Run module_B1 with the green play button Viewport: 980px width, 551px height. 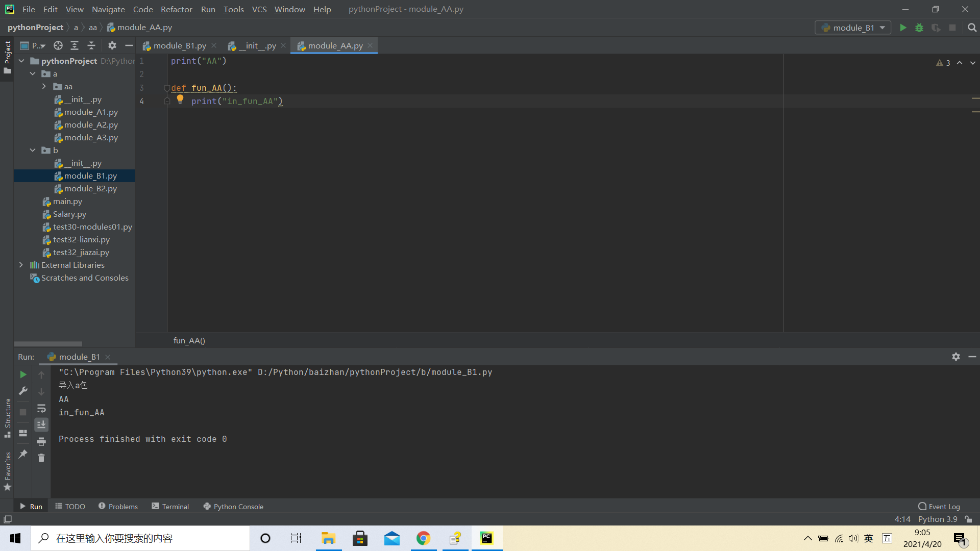903,28
